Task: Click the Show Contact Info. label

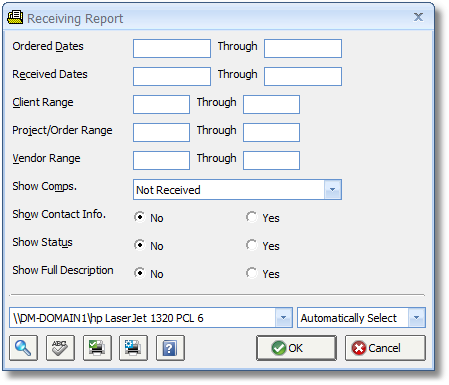Action: coord(59,214)
